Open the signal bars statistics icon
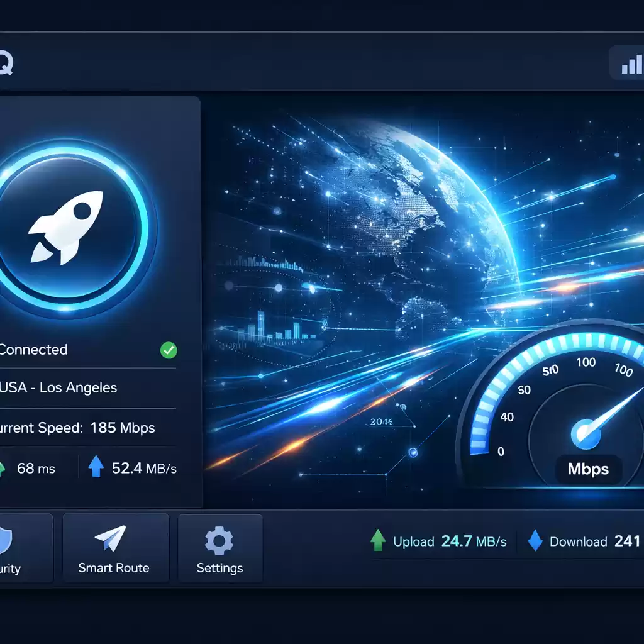The height and width of the screenshot is (644, 644). (x=630, y=64)
